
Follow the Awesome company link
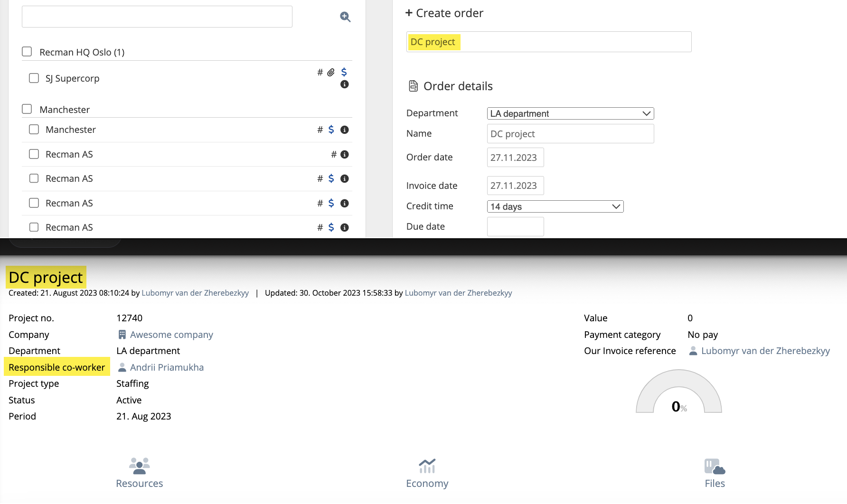point(171,335)
